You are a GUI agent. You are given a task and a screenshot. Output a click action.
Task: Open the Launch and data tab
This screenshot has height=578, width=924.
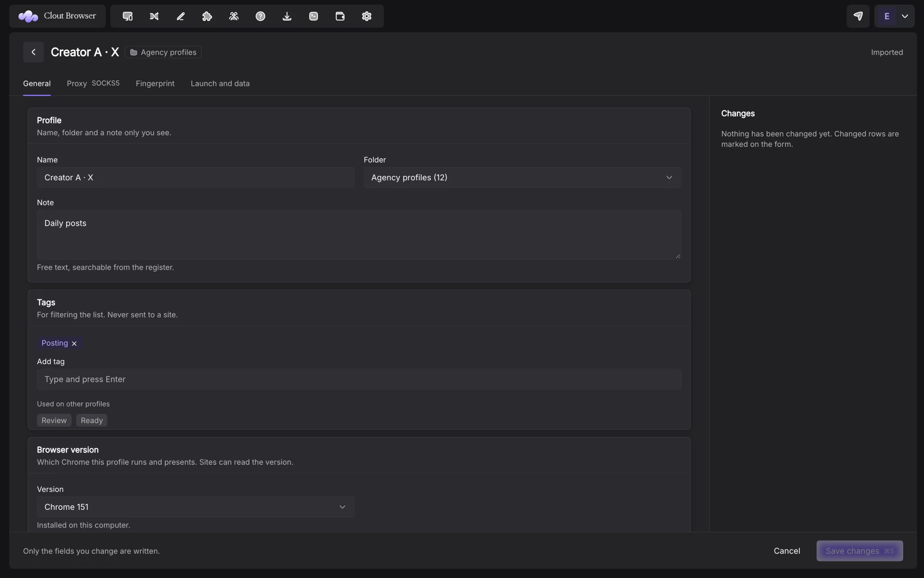coord(220,84)
